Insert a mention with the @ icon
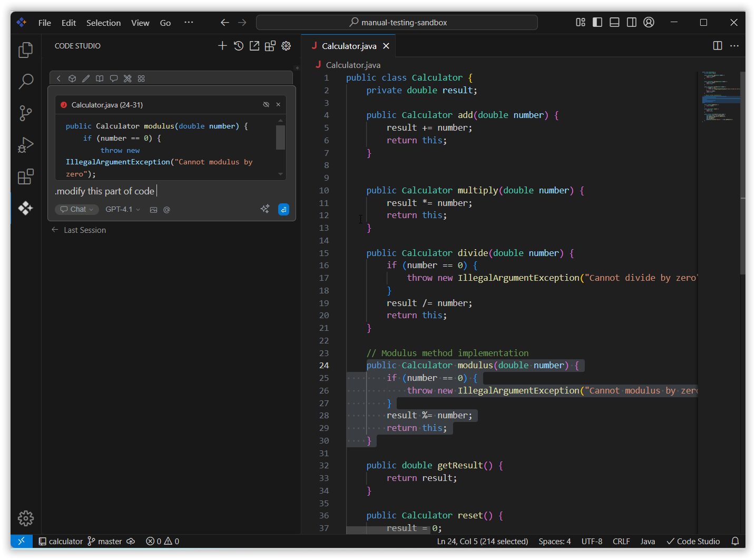 click(x=166, y=210)
